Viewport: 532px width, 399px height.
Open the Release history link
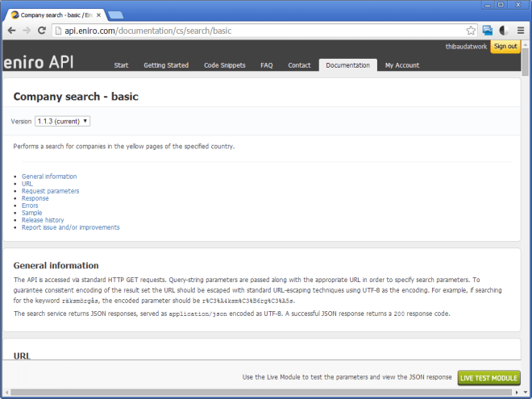pos(44,220)
